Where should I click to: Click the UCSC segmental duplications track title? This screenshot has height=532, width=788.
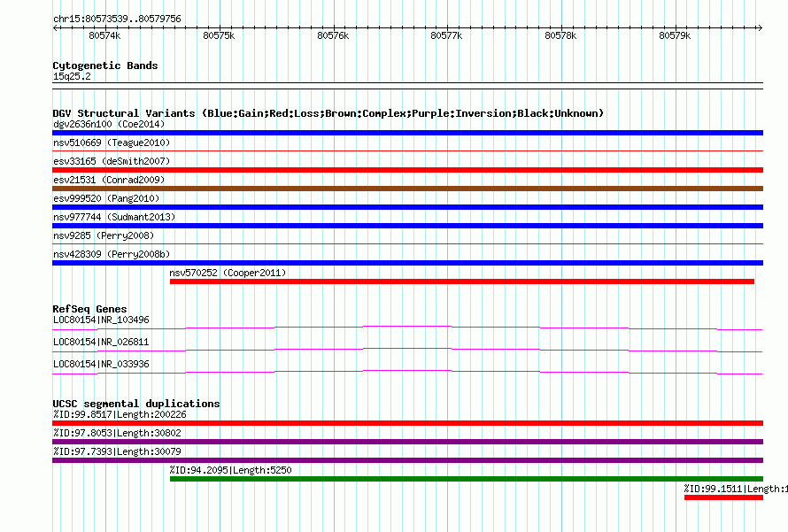[x=136, y=404]
